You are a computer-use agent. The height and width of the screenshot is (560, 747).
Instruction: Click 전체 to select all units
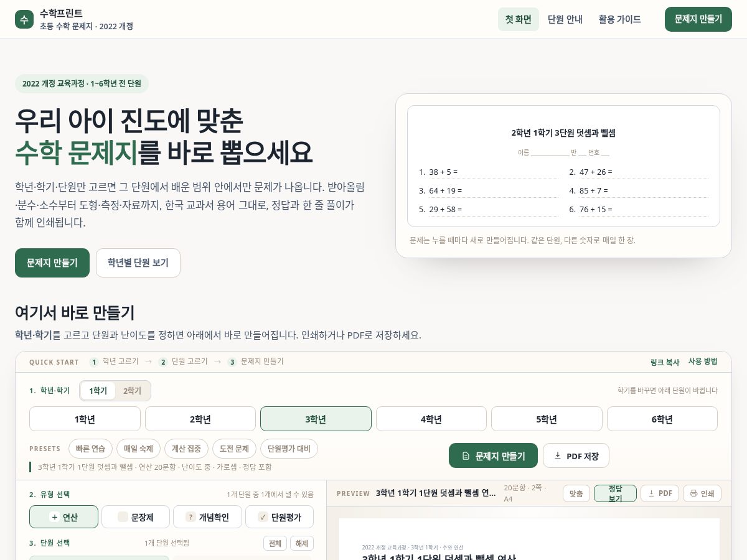pos(275,543)
